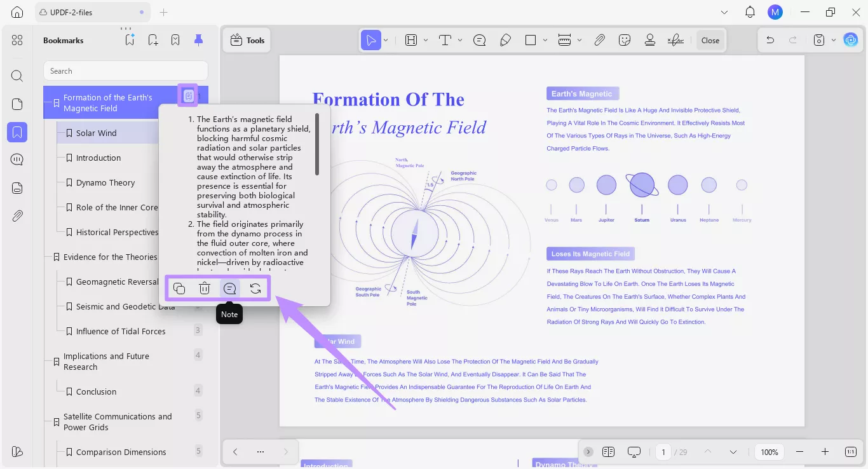Switch to the UPDF-2-files tab

point(93,12)
